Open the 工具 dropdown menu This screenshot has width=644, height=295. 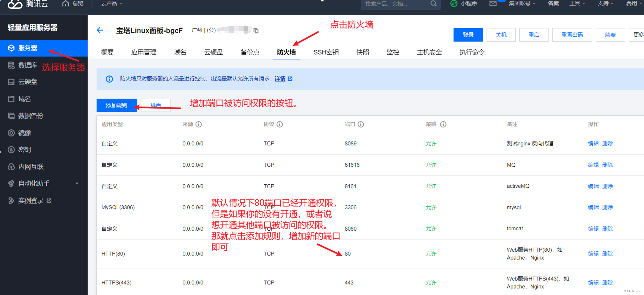tap(577, 4)
